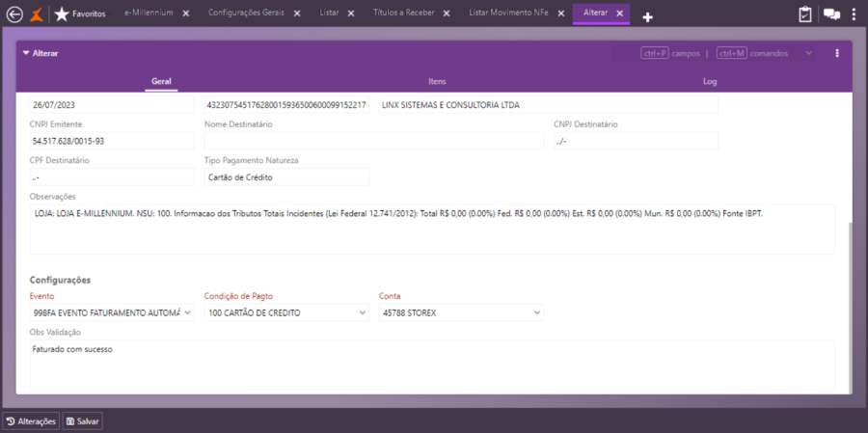Click the NFe access key field

click(286, 105)
